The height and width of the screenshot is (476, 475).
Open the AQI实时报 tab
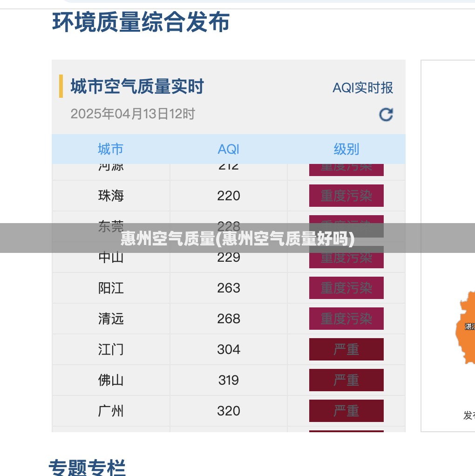[x=363, y=88]
